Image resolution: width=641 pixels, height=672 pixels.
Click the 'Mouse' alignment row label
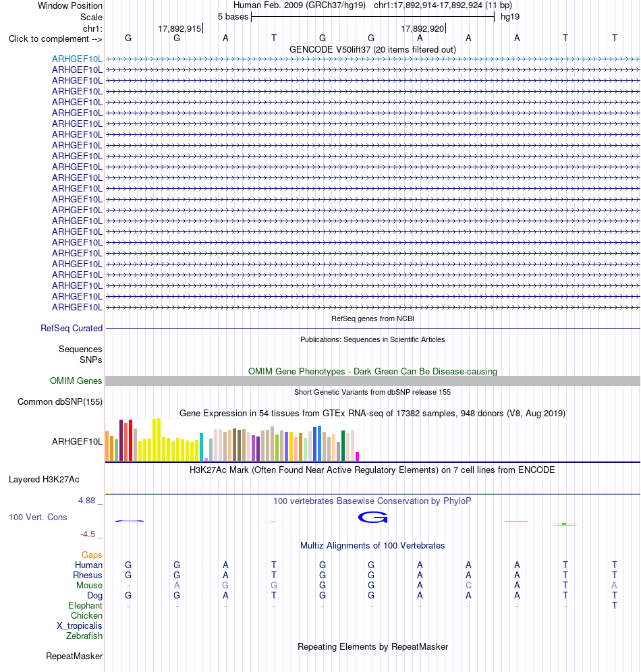coord(89,586)
